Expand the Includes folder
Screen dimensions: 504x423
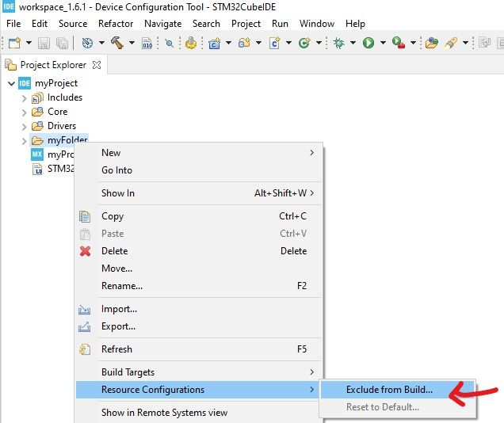tap(24, 98)
